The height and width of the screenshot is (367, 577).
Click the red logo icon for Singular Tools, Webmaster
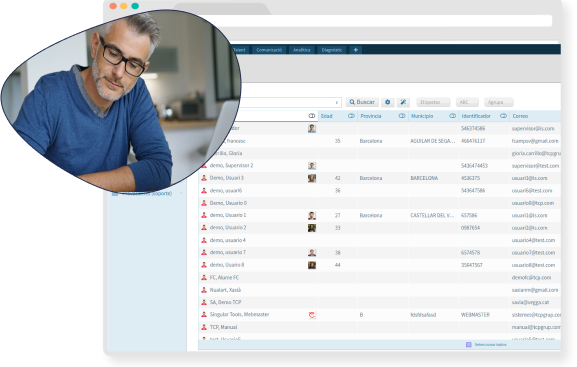click(x=312, y=315)
